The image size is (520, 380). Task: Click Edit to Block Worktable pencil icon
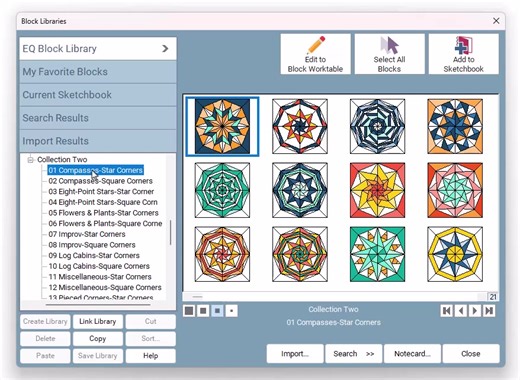coord(315,45)
